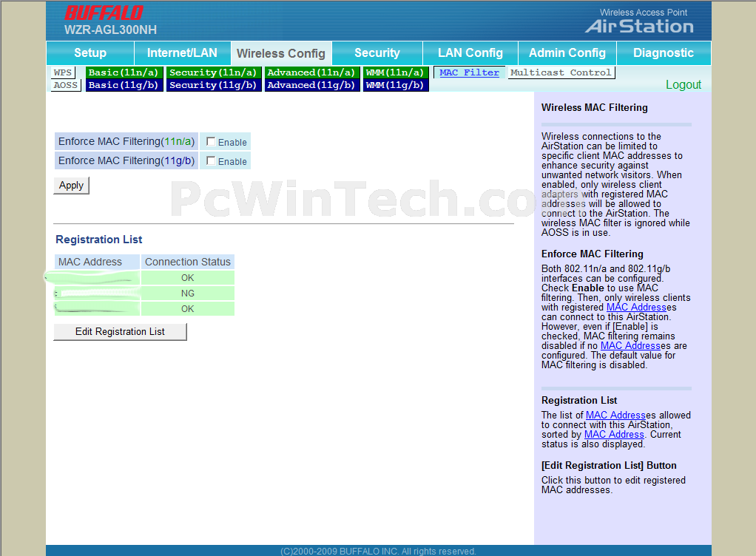Click the Buffalo copyright footer text
The width and height of the screenshot is (756, 556).
[x=378, y=551]
